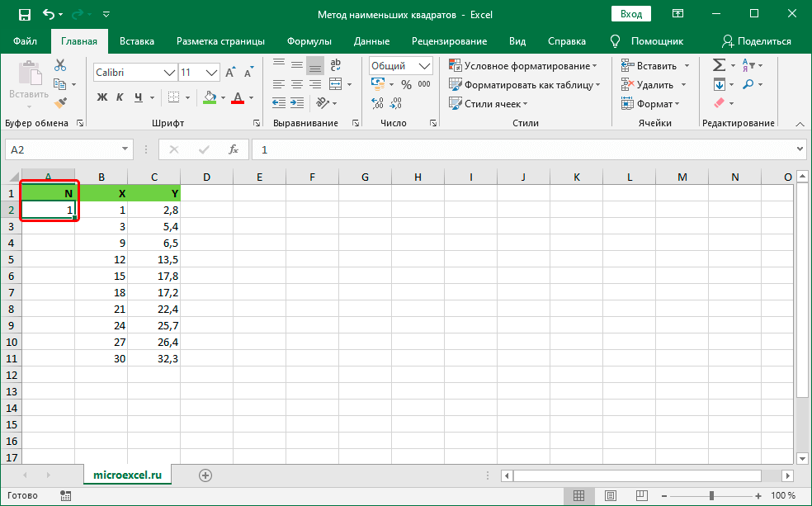Click the Save floppy disk icon
The width and height of the screenshot is (812, 506).
point(24,15)
